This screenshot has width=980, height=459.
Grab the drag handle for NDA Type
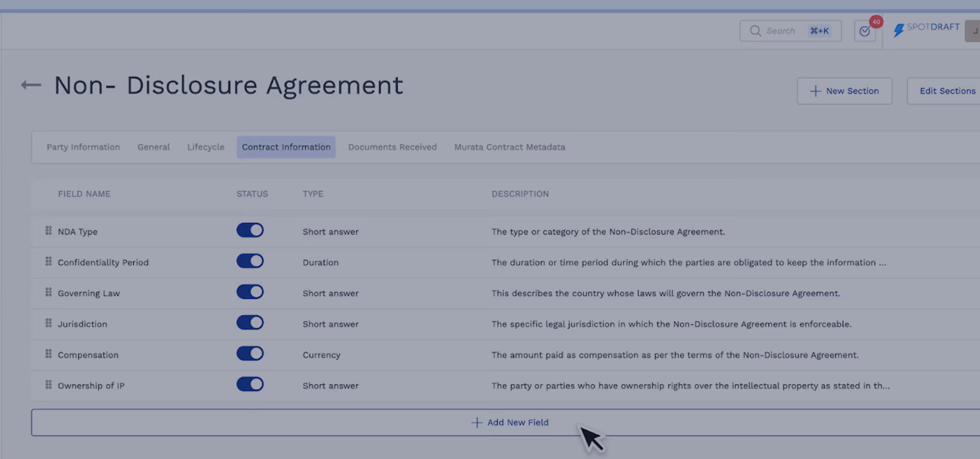pos(49,231)
